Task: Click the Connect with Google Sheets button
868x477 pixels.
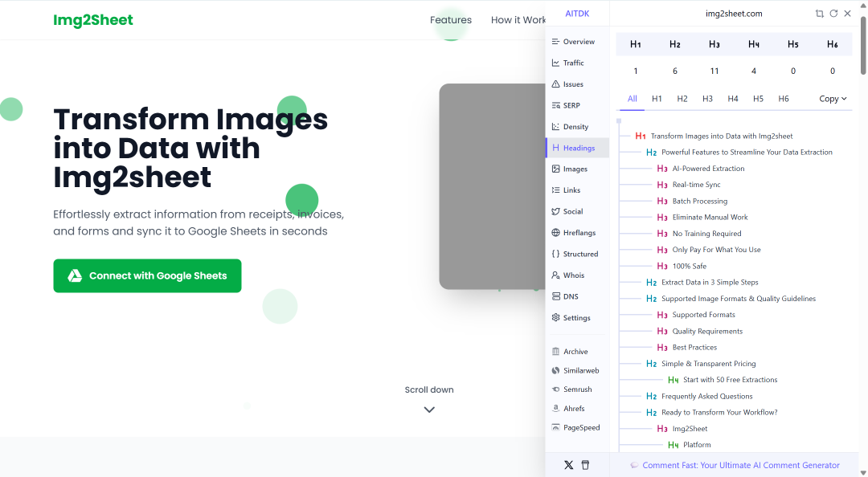Action: pyautogui.click(x=147, y=275)
